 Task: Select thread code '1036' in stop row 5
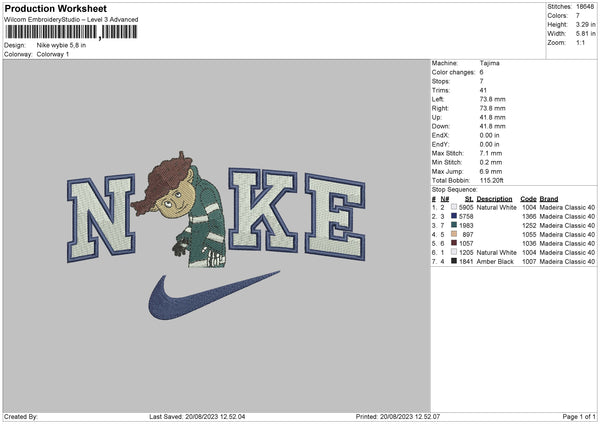click(529, 243)
